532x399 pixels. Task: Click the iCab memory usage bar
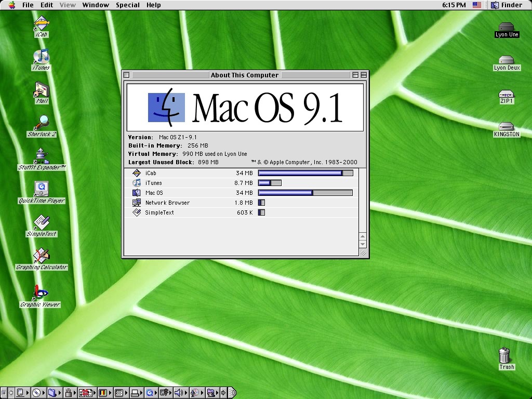tap(305, 173)
